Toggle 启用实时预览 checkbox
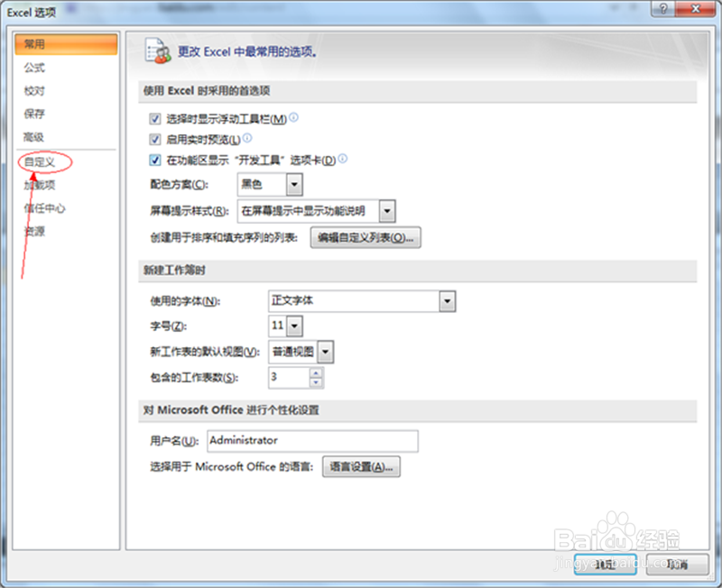The image size is (722, 588). coord(154,140)
